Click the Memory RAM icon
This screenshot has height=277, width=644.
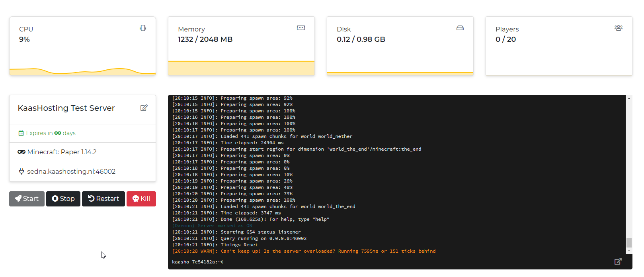click(x=301, y=28)
